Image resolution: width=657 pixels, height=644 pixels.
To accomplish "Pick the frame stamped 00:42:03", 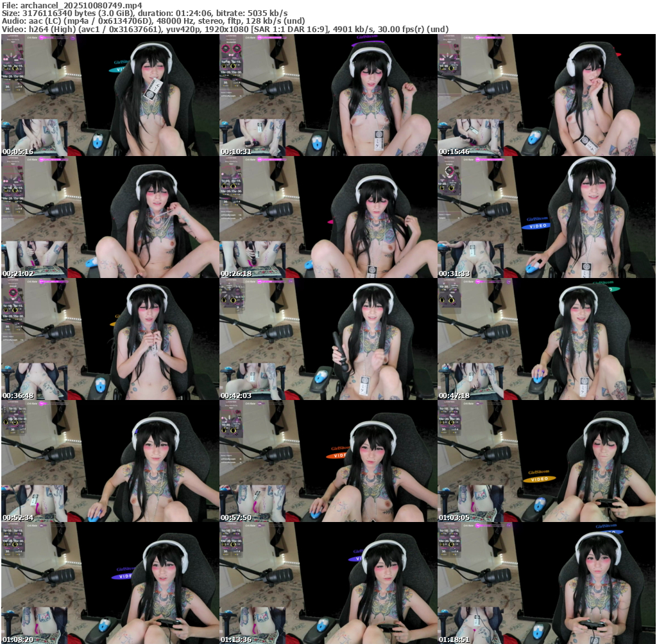I will [x=328, y=339].
